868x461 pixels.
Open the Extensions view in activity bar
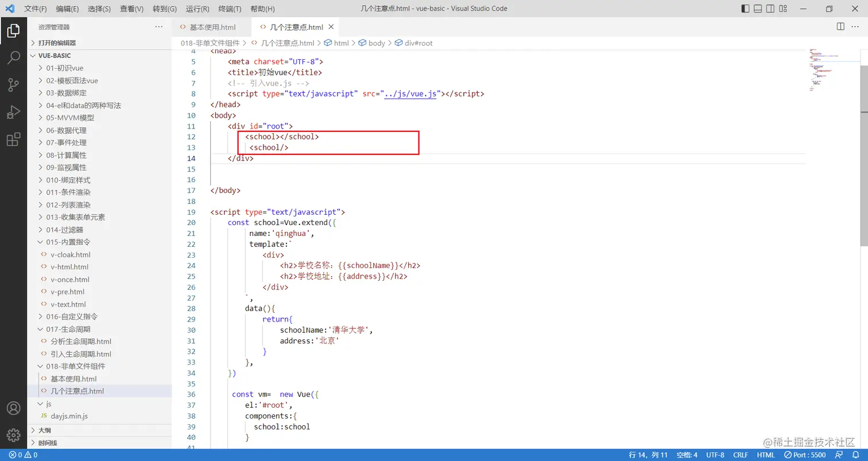click(x=13, y=139)
